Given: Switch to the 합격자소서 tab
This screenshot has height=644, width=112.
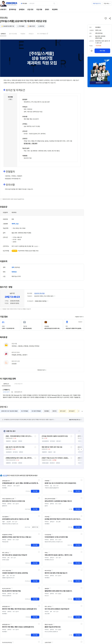Looking at the screenshot, I should click(x=6, y=384).
